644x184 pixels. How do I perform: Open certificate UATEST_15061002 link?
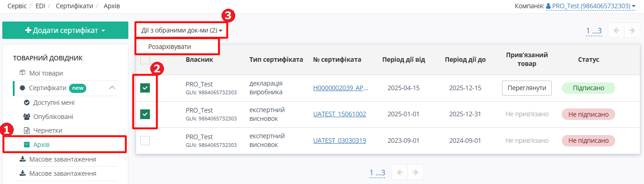tap(339, 114)
